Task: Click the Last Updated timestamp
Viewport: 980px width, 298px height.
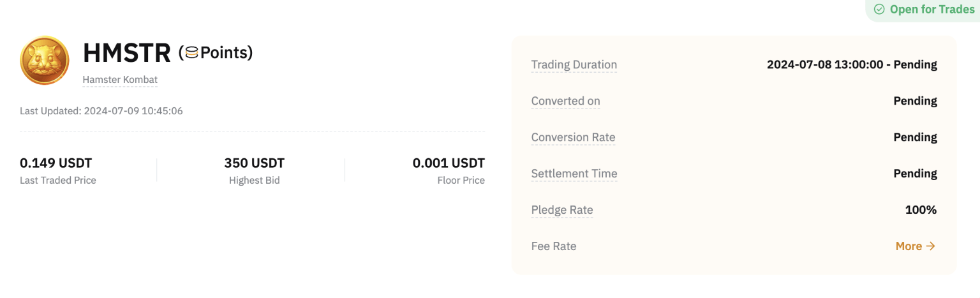Action: pos(101,111)
